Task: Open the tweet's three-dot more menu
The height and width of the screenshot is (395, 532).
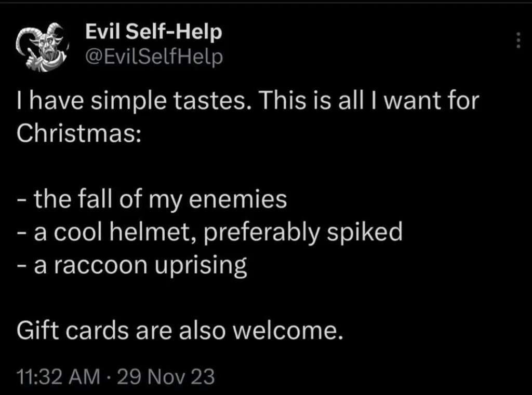Action: pyautogui.click(x=517, y=40)
